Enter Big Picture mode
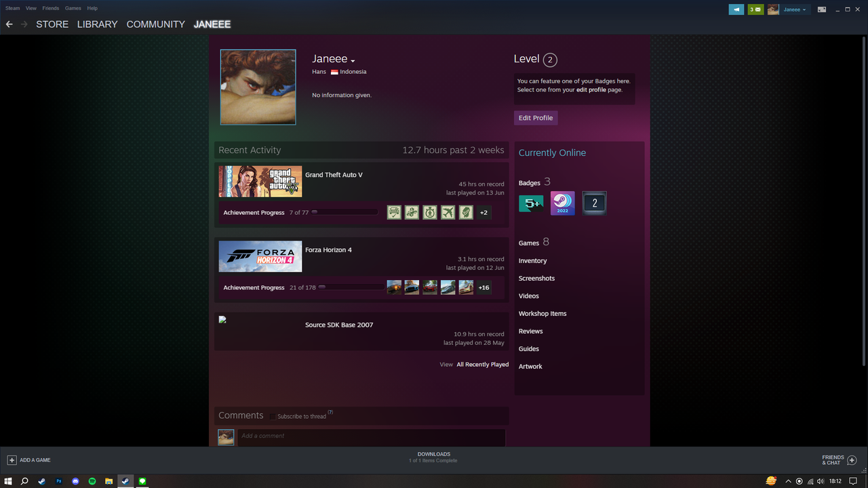 coord(822,9)
